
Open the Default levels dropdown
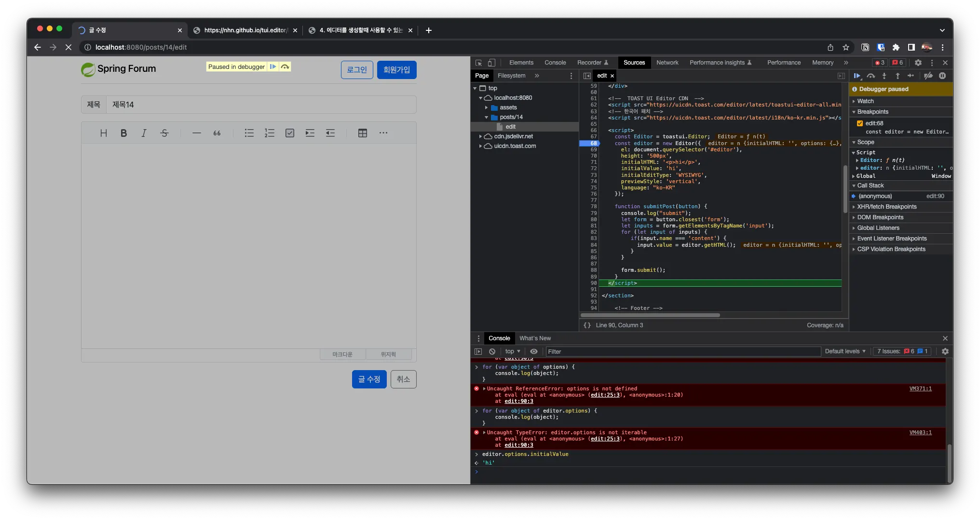(x=845, y=351)
